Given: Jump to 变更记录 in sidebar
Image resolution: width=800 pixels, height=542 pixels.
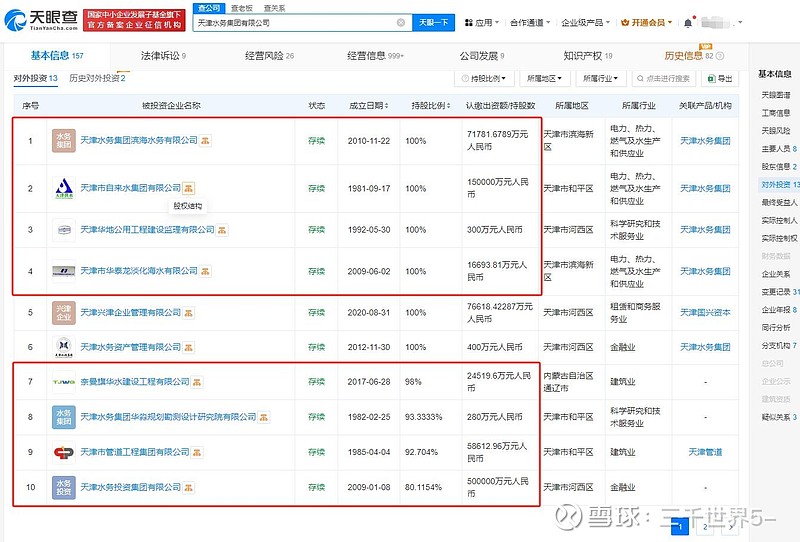Looking at the screenshot, I should point(780,292).
